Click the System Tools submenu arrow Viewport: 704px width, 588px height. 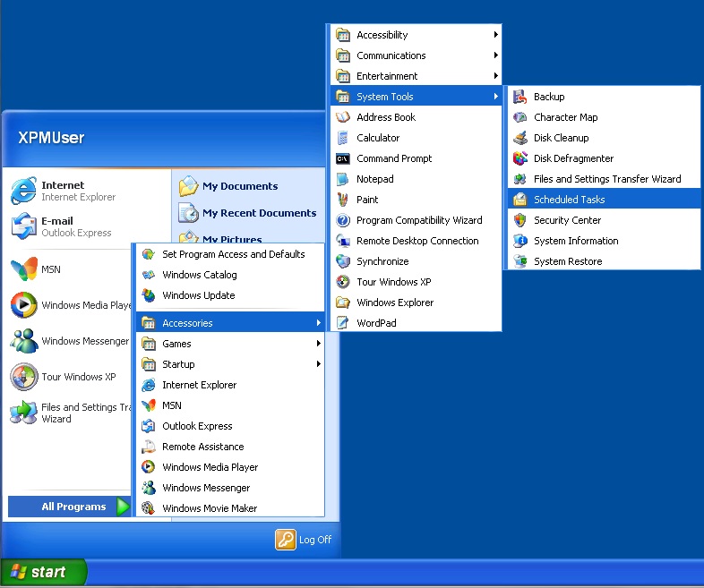(x=495, y=97)
